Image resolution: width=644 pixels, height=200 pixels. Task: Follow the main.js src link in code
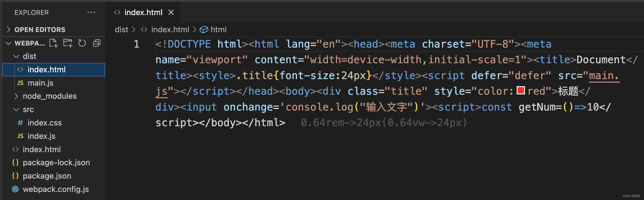pos(604,76)
